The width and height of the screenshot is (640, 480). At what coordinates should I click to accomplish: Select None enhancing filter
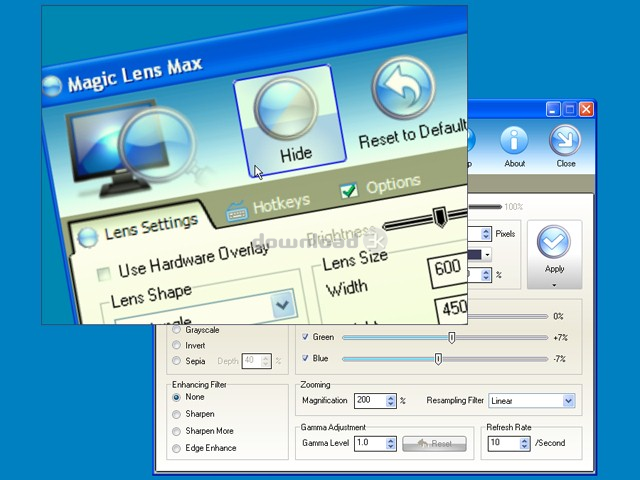pos(176,397)
